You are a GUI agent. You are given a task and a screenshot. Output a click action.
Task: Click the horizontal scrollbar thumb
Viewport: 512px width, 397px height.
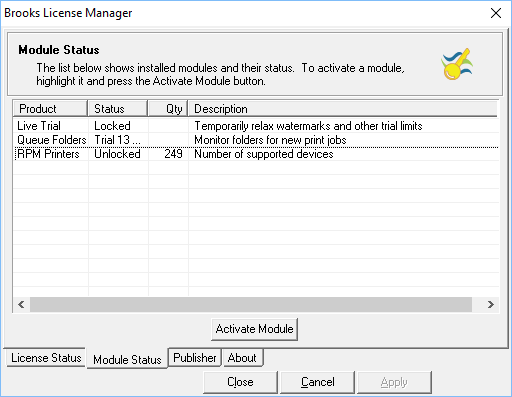251,304
